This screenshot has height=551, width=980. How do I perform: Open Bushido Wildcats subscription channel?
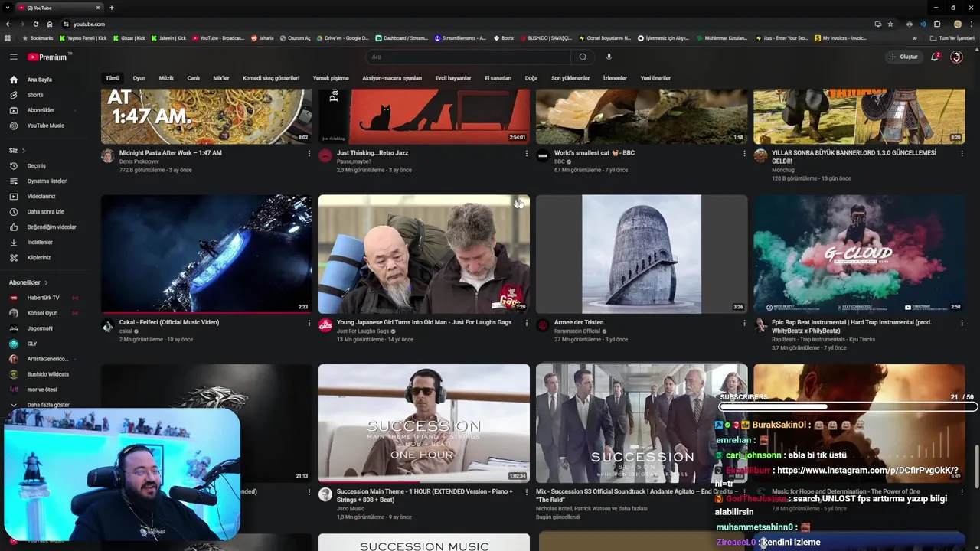click(47, 374)
